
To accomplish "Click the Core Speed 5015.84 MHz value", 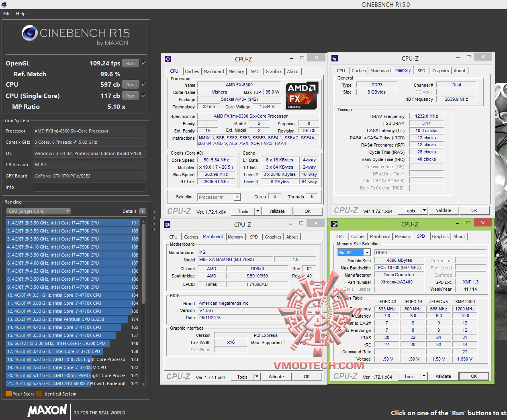I will point(216,160).
